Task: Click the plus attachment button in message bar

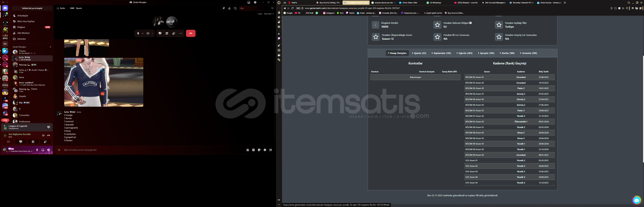Action: click(59, 150)
